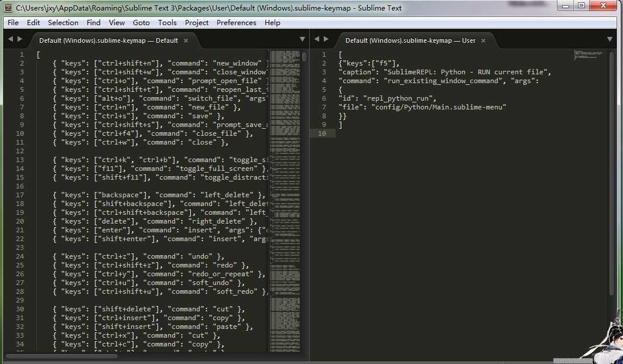
Task: Open right pane tab list dropdown
Action: 610,39
